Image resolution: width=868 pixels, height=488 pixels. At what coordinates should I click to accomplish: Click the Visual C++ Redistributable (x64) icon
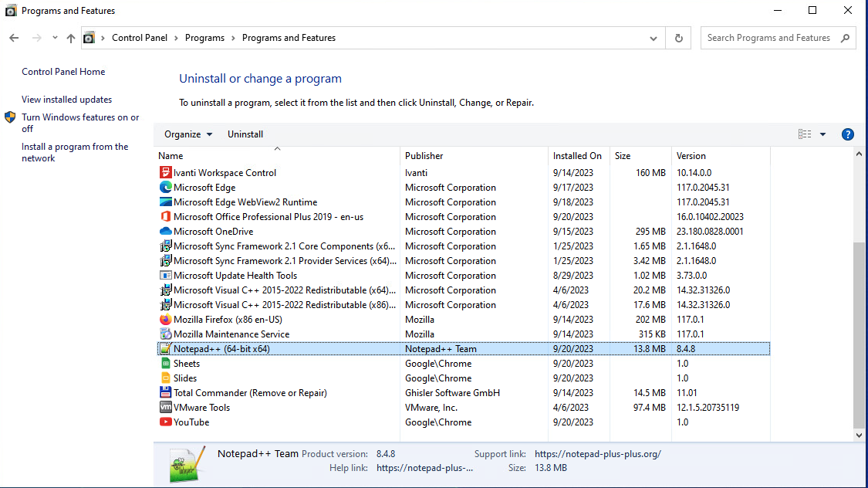(165, 290)
